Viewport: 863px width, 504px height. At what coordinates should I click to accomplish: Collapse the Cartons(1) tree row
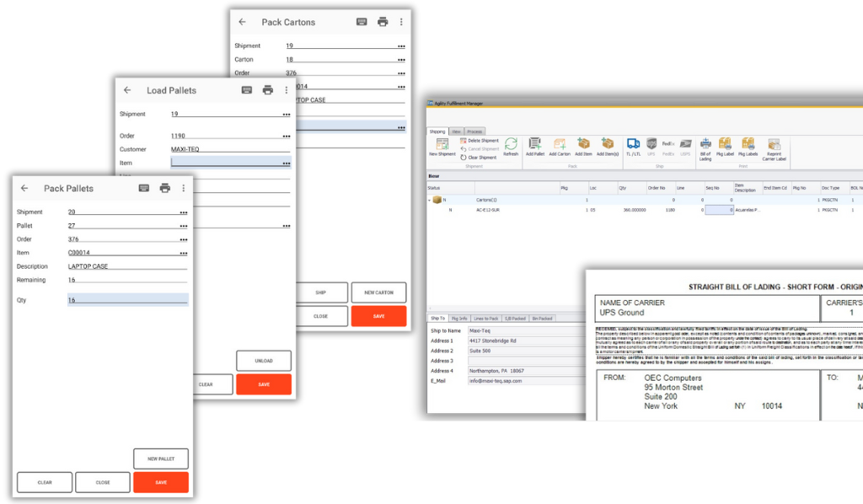click(x=429, y=200)
